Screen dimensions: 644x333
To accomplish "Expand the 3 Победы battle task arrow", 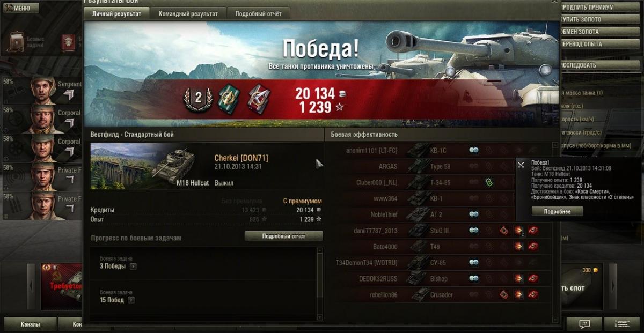I will coord(133,266).
